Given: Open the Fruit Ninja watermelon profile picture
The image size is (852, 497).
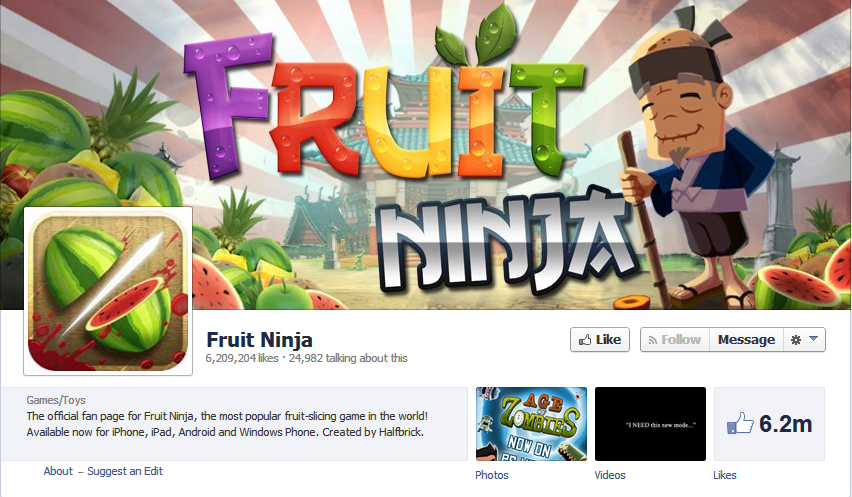Looking at the screenshot, I should [108, 291].
